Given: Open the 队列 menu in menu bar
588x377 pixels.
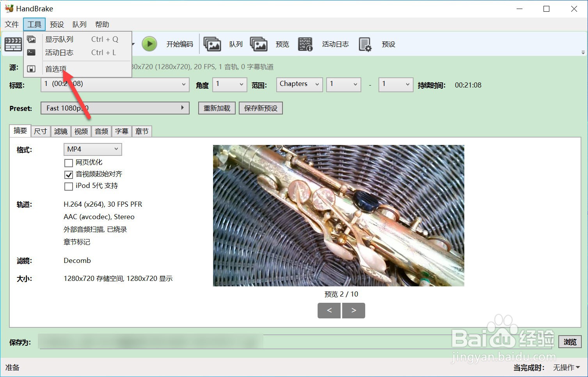Looking at the screenshot, I should (80, 24).
